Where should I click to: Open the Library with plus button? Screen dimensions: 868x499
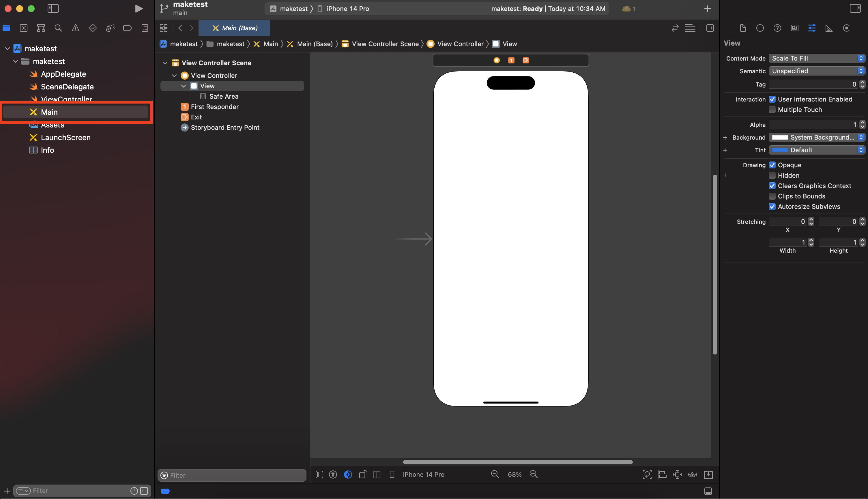707,9
